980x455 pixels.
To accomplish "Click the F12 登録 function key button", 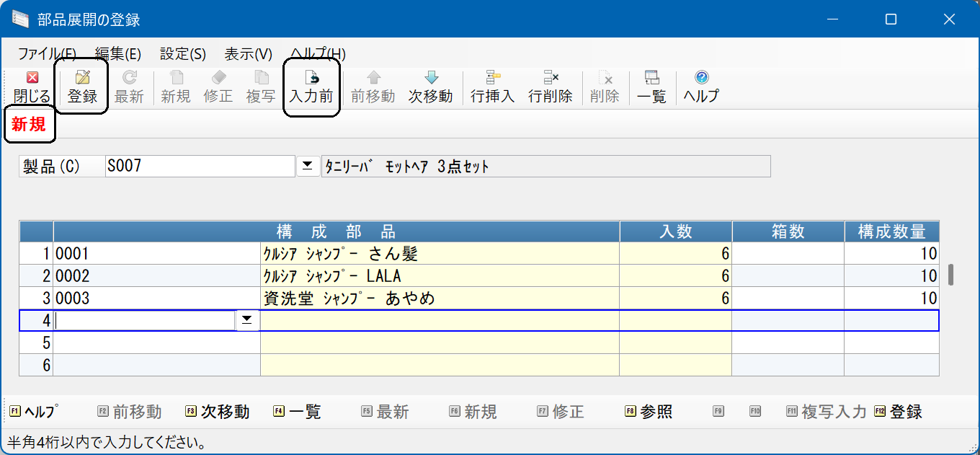I will coord(899,412).
